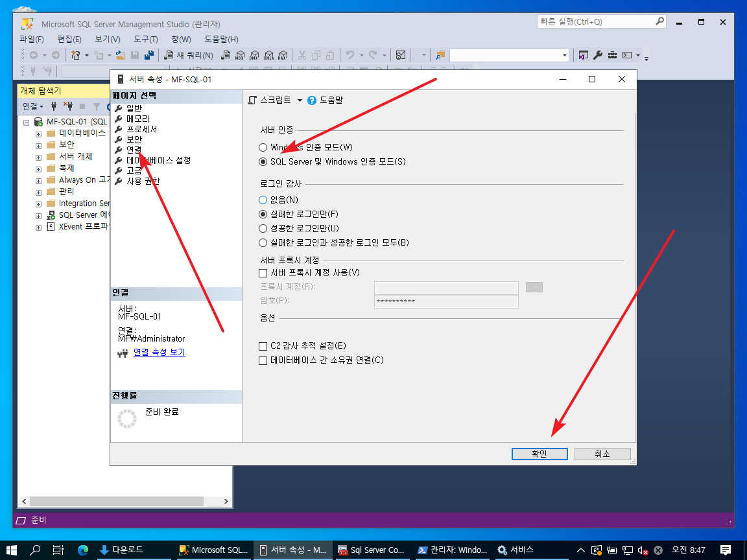This screenshot has height=560, width=747.
Task: Open the 보기(V) menu
Action: pyautogui.click(x=107, y=39)
